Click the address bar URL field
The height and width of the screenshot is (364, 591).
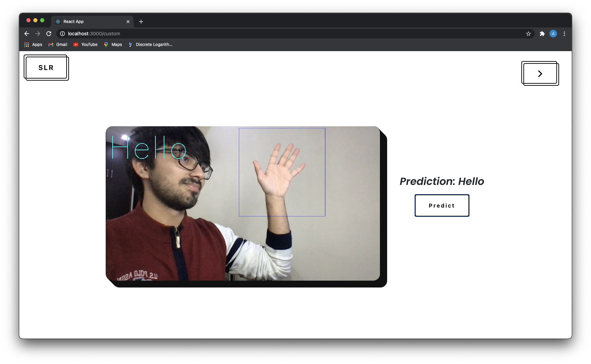pos(295,34)
